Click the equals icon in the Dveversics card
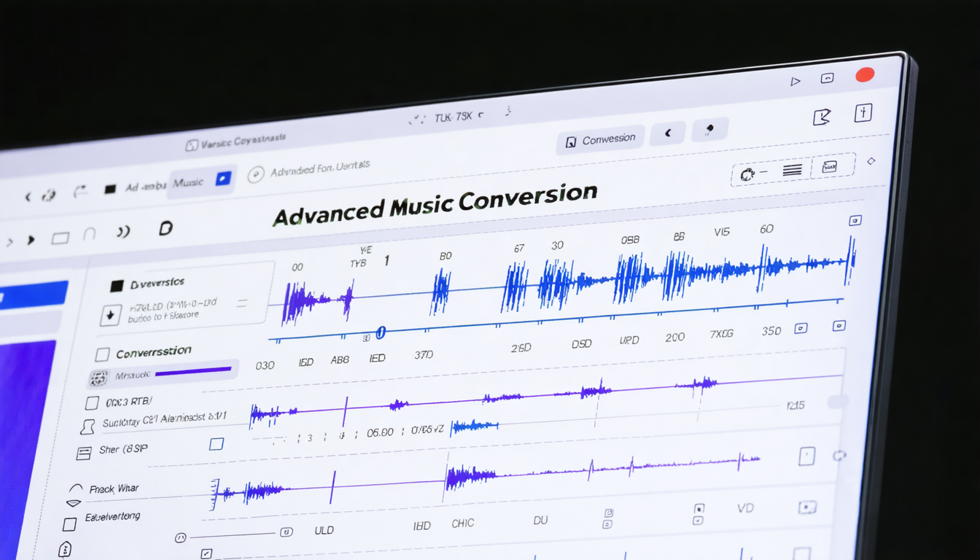 (241, 303)
